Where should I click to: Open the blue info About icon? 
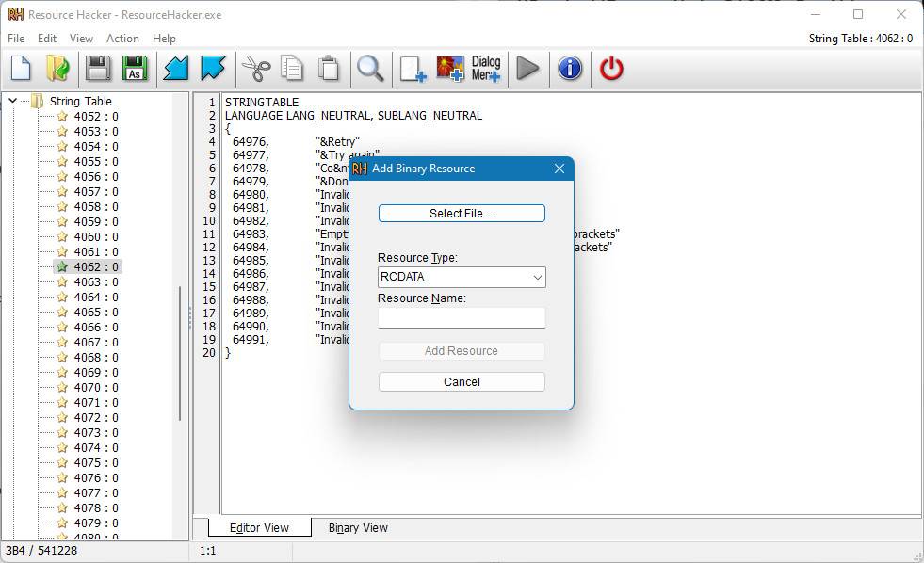pos(570,69)
